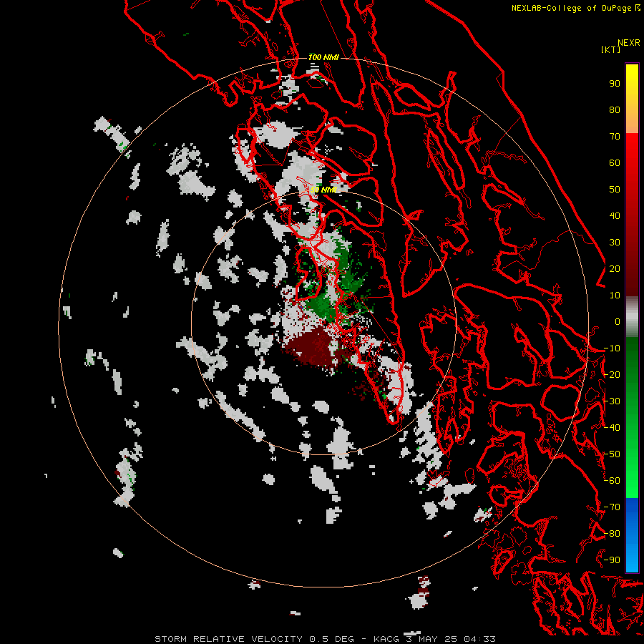
Task: Click the dark red outbound velocity patch near radar center
Action: (x=314, y=347)
